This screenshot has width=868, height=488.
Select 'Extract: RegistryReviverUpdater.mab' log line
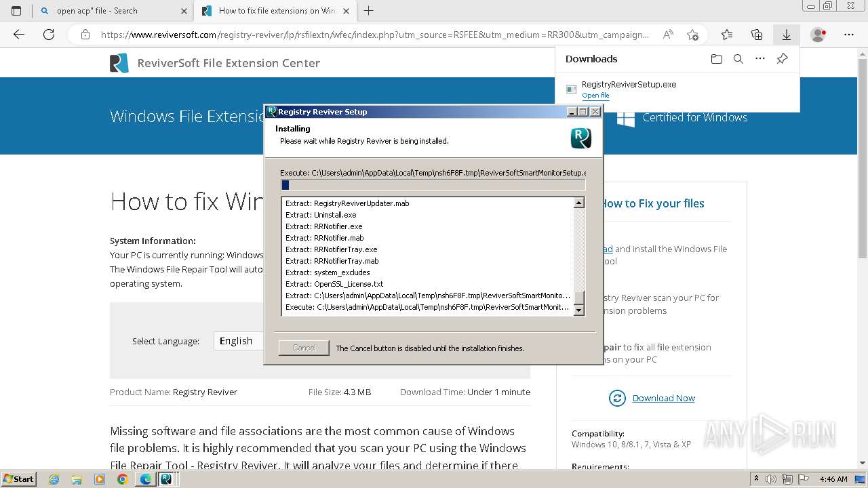[x=347, y=203]
